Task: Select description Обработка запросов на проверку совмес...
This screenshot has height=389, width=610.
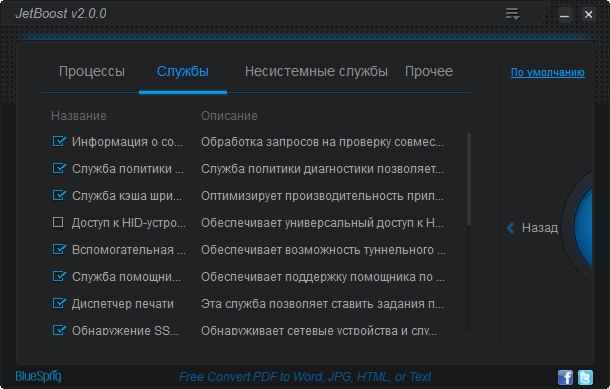Action: coord(322,142)
